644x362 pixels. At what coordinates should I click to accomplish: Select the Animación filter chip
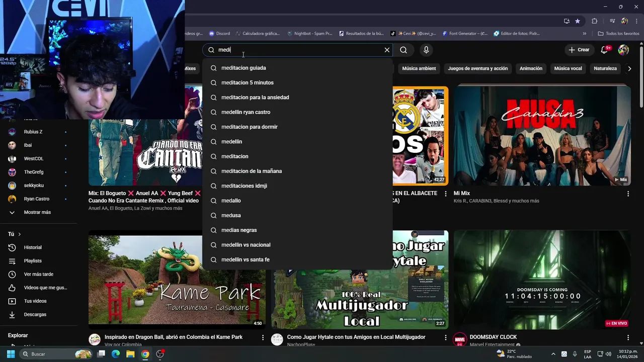pos(531,68)
